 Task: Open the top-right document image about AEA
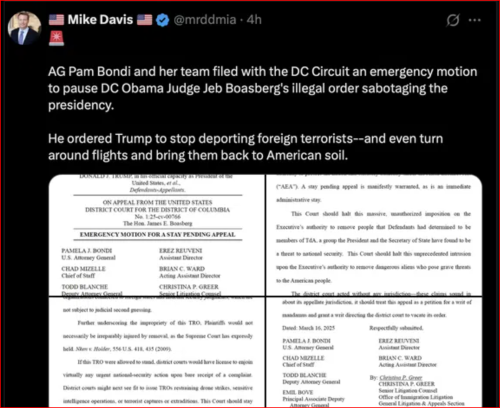374,235
